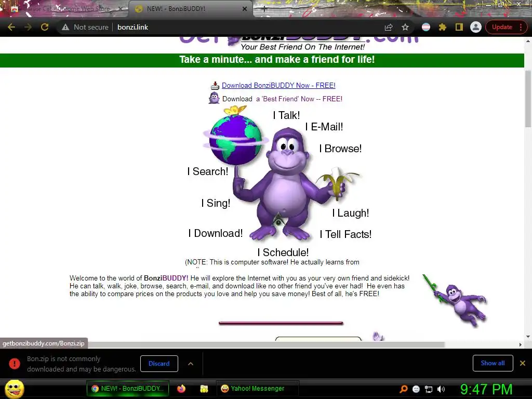Open the striped flag extension icon
532x399 pixels.
(426, 27)
